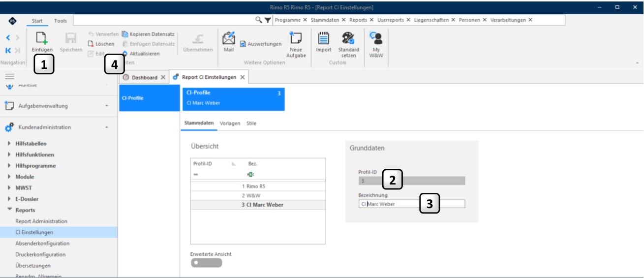Click the Bez. column header
The image size is (644, 278).
tap(252, 164)
